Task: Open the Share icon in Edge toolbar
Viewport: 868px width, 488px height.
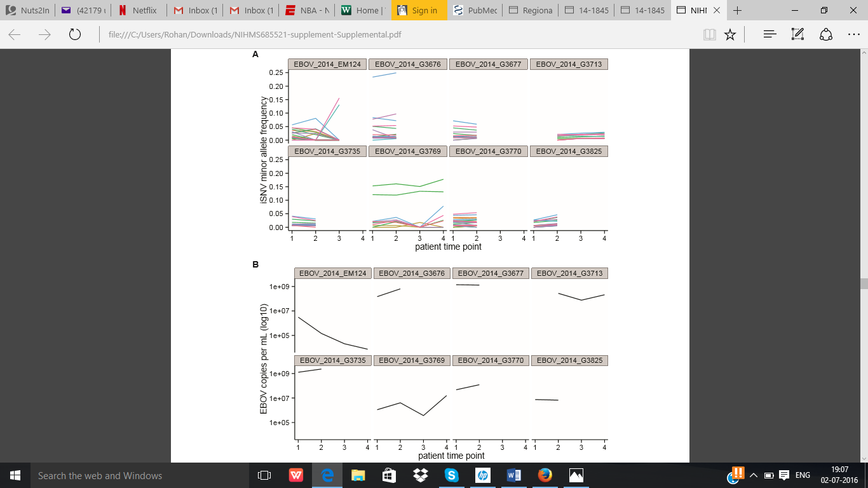Action: [826, 35]
